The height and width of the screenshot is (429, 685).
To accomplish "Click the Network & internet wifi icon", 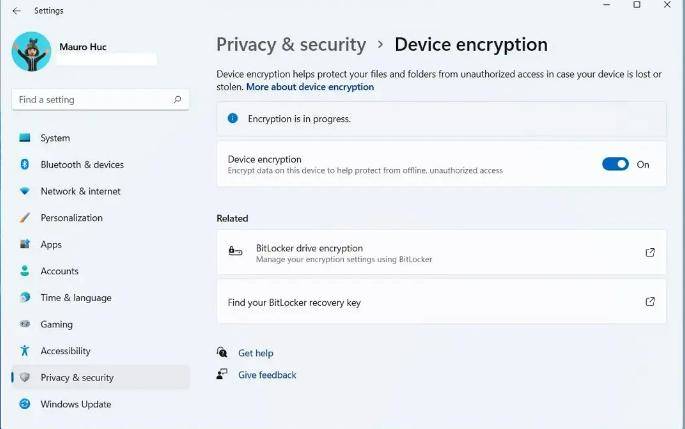I will point(25,191).
